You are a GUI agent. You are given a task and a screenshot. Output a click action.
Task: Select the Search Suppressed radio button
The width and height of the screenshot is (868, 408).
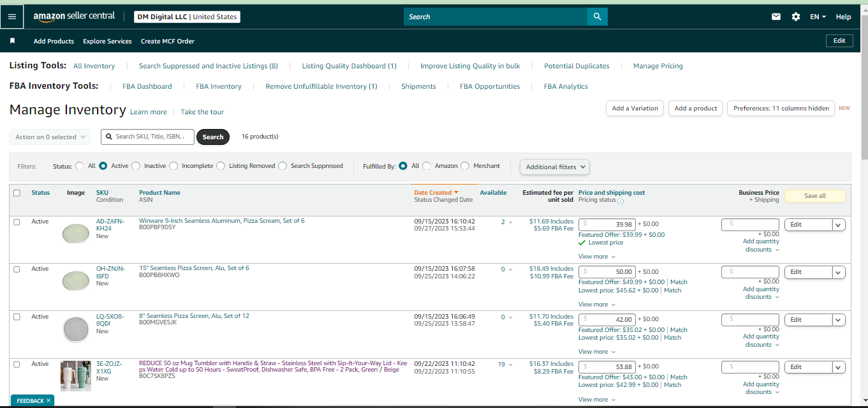[283, 166]
